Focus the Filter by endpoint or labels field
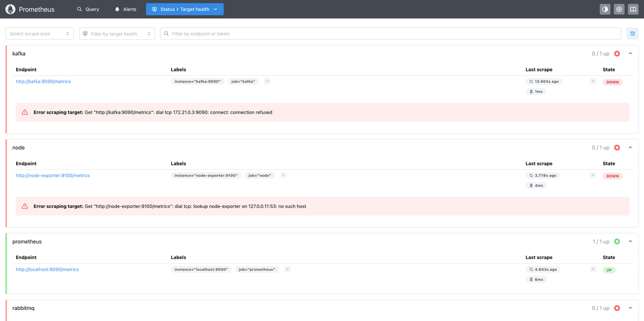Viewport: 644px width, 321px height. point(390,34)
